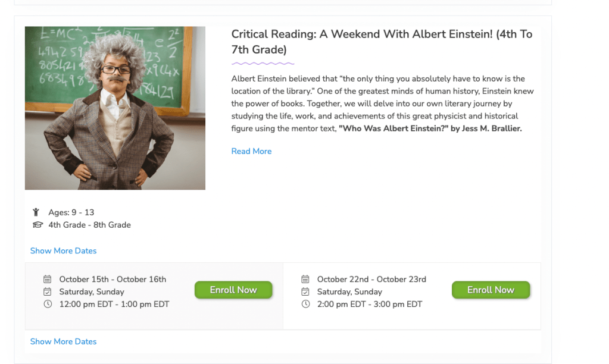Click the clock icon beside 12:00 pm EDT
The width and height of the screenshot is (609, 364).
tap(48, 304)
